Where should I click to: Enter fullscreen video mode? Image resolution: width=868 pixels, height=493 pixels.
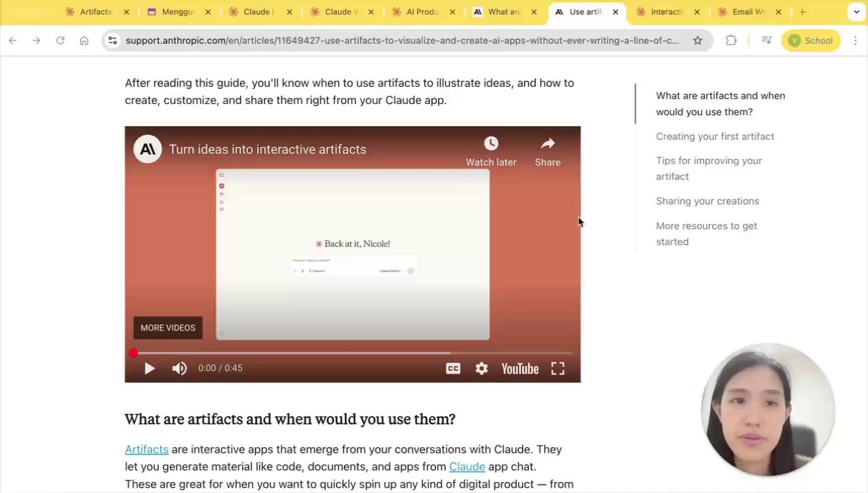pos(558,368)
